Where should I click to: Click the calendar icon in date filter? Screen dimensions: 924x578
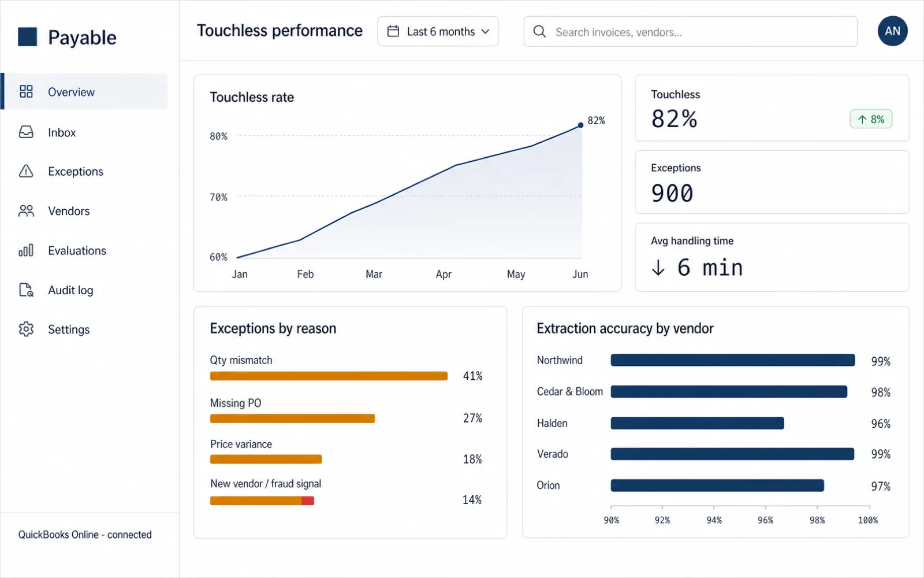[393, 31]
